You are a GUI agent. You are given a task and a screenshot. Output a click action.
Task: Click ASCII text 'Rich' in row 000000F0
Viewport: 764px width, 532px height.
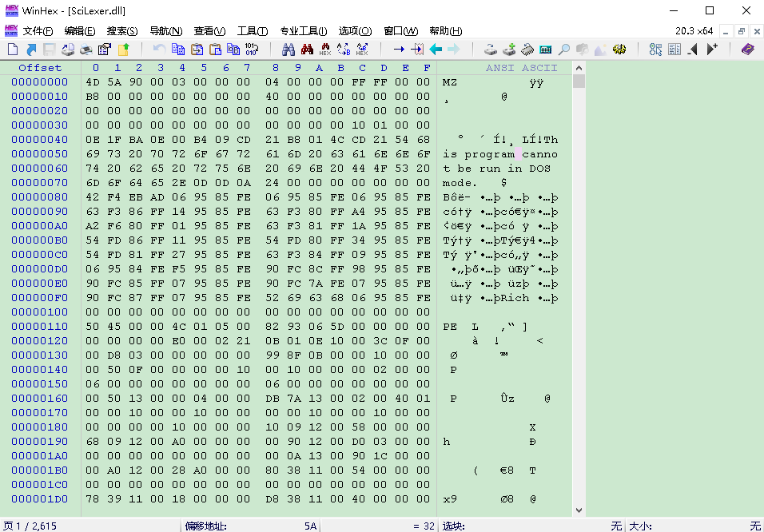tap(515, 298)
